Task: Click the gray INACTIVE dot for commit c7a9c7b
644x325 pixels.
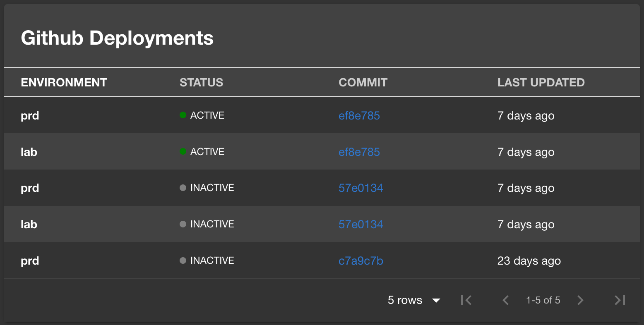Action: (183, 260)
